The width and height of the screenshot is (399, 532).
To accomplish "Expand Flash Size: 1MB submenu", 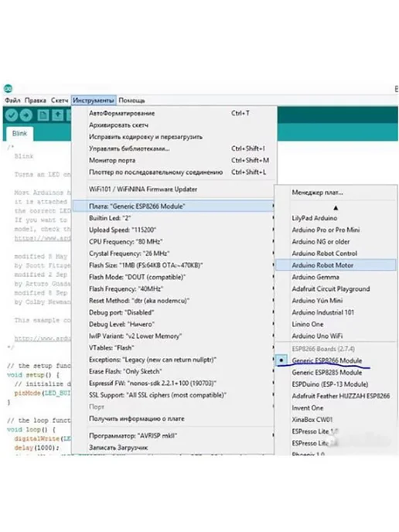I will 174,265.
